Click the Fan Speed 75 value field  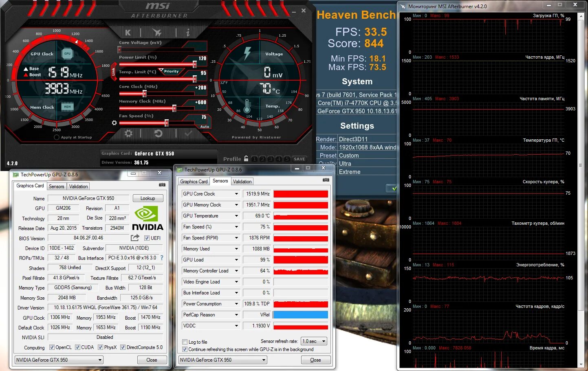coord(203,117)
